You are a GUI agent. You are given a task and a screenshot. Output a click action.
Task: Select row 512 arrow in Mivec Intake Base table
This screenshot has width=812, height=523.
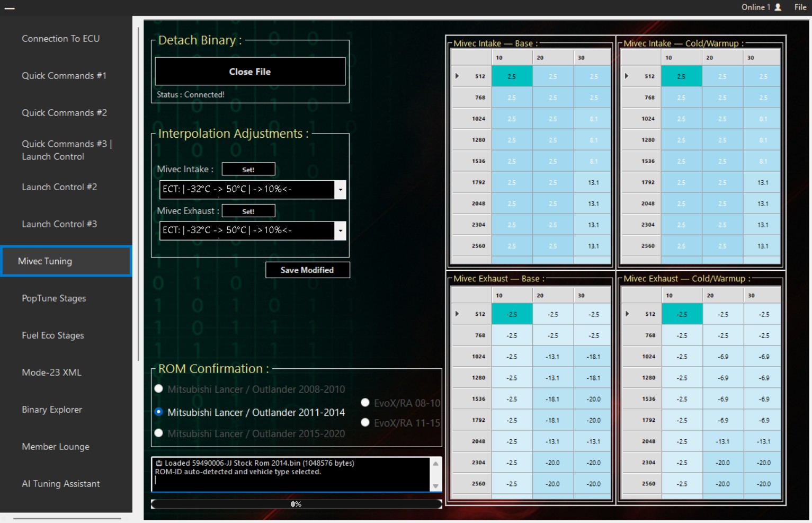(x=457, y=76)
